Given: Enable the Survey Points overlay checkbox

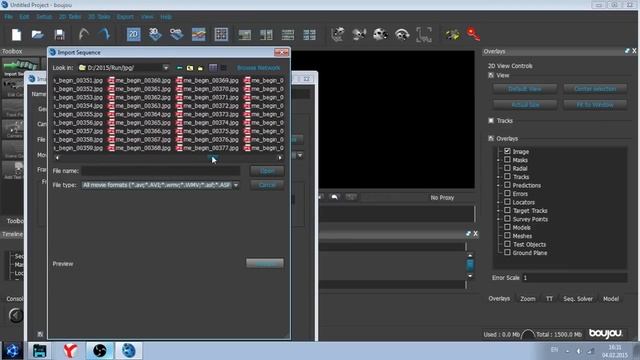Looking at the screenshot, I should click(507, 219).
